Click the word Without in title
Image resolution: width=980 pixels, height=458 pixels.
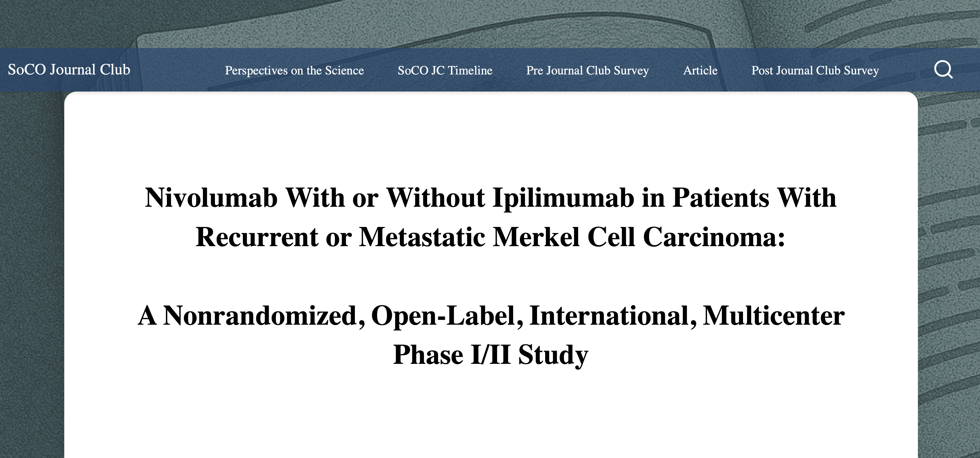[436, 198]
